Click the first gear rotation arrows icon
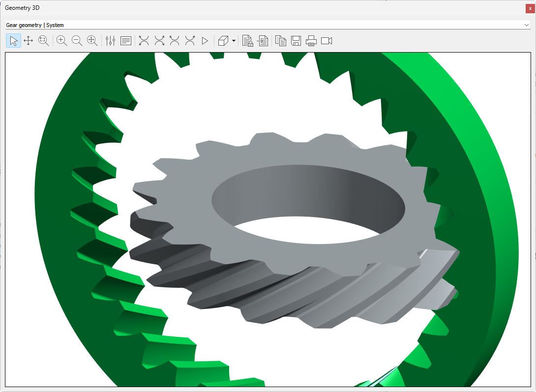 coord(144,41)
